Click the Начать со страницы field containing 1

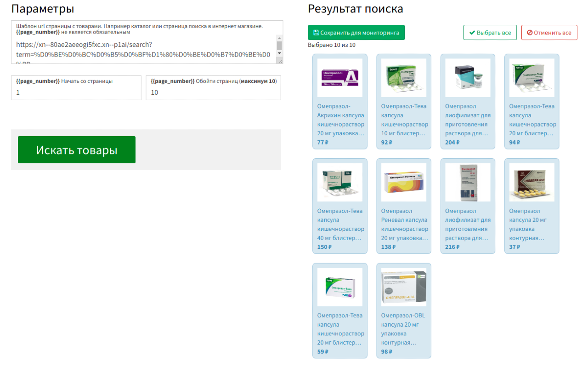click(76, 92)
